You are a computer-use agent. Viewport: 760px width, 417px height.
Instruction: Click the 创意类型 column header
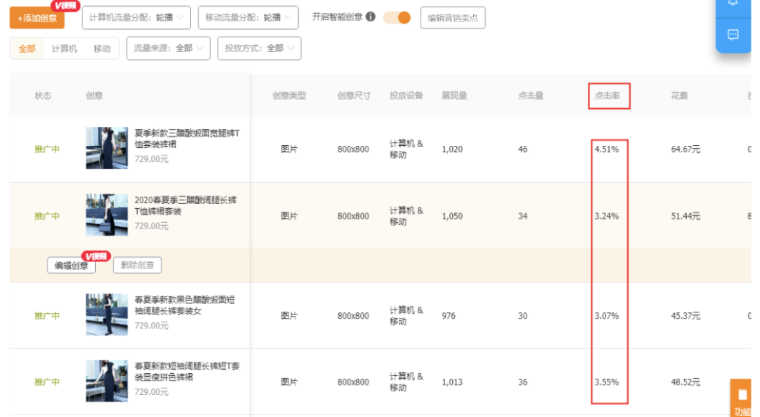(x=289, y=96)
